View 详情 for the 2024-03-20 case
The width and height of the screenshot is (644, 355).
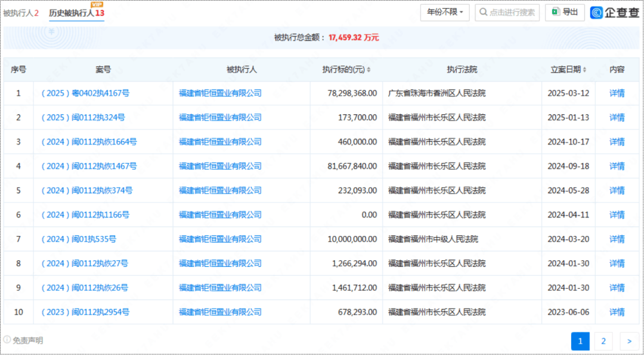coord(617,239)
